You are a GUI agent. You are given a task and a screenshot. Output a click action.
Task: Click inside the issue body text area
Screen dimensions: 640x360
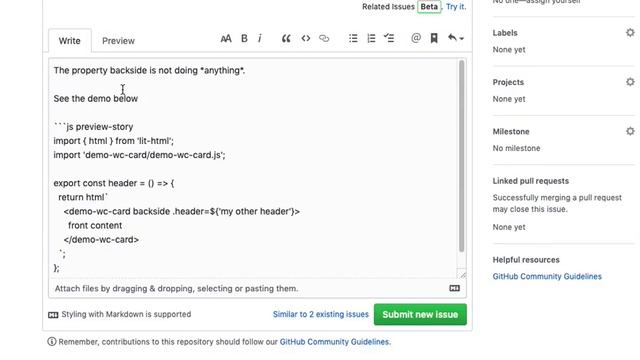[254, 168]
